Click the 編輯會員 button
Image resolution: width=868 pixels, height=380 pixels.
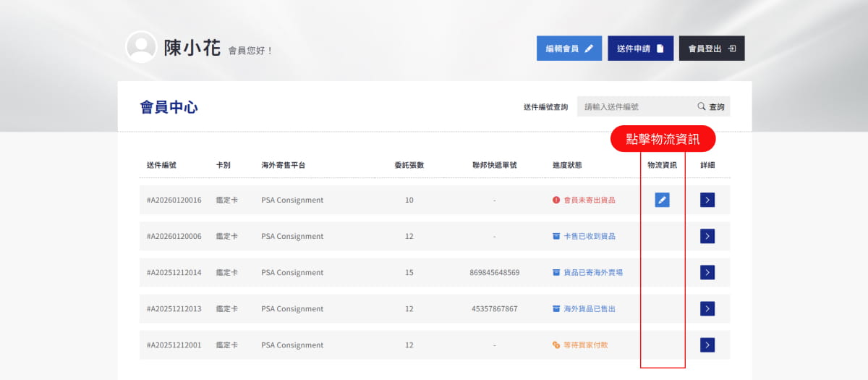(x=569, y=48)
